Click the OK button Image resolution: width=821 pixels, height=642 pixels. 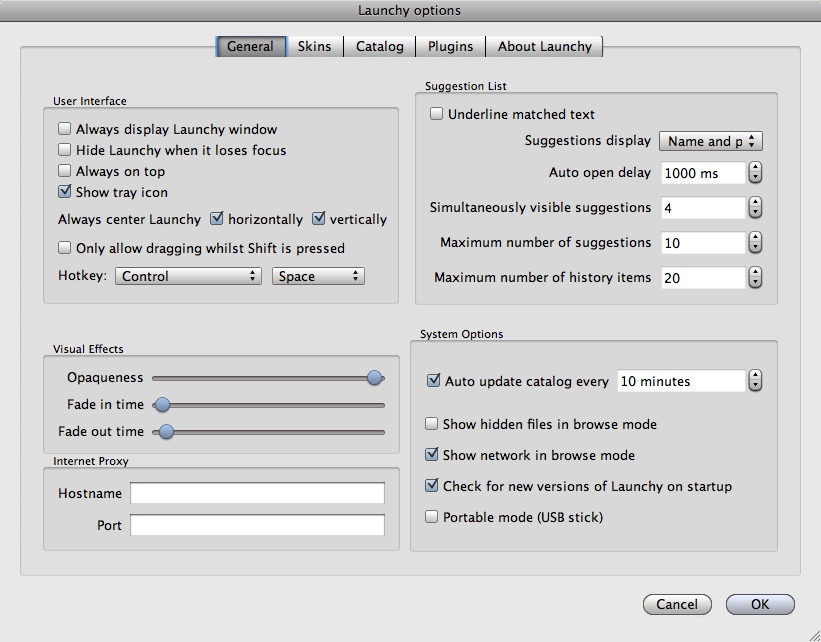(759, 604)
